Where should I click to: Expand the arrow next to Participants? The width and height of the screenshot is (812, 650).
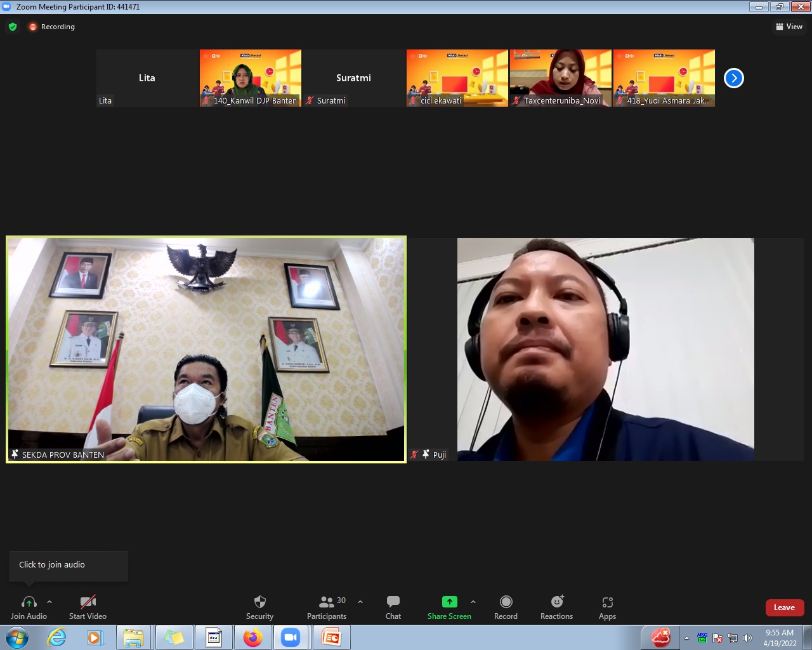tap(360, 602)
